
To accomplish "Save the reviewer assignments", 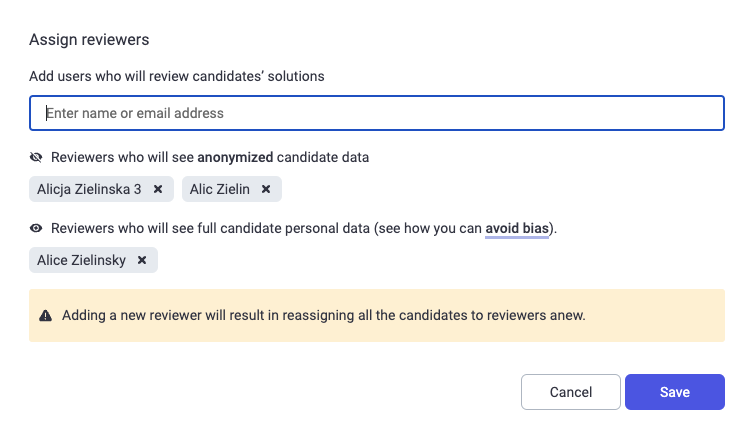I will (675, 392).
